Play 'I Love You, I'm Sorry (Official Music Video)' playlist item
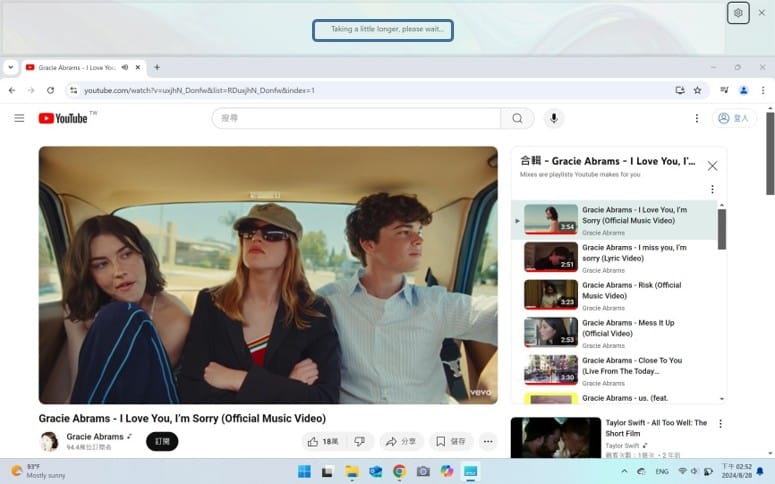Image resolution: width=775 pixels, height=484 pixels. click(x=614, y=220)
